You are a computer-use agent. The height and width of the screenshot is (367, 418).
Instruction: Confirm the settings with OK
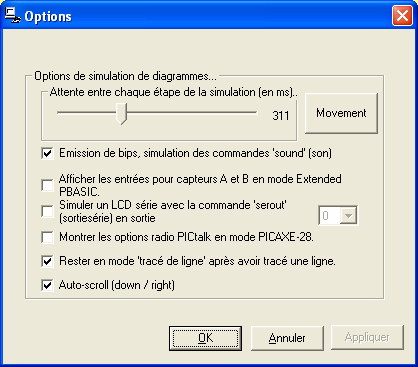point(205,338)
